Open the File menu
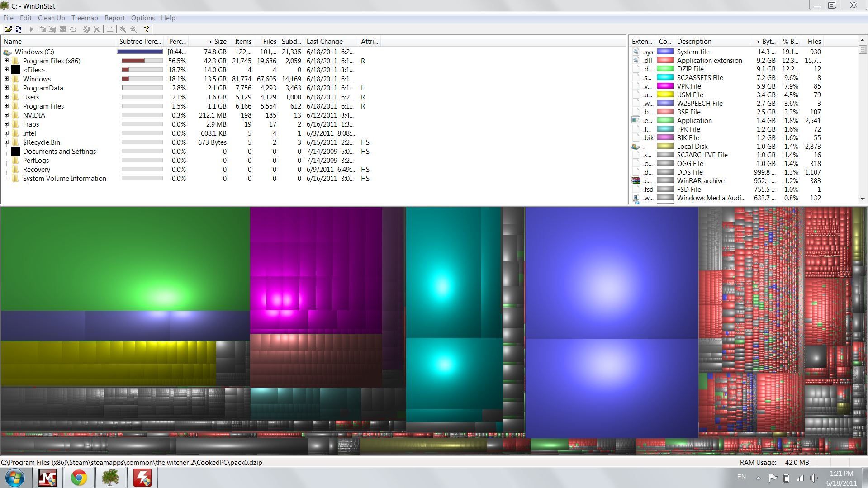 click(x=8, y=18)
